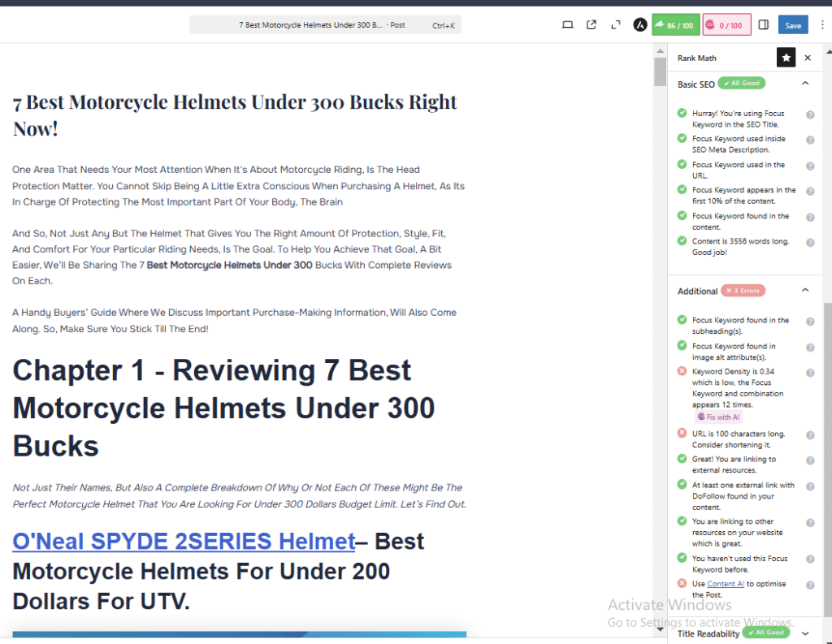
Task: Click the editor scrollbar up arrow
Action: 660,51
